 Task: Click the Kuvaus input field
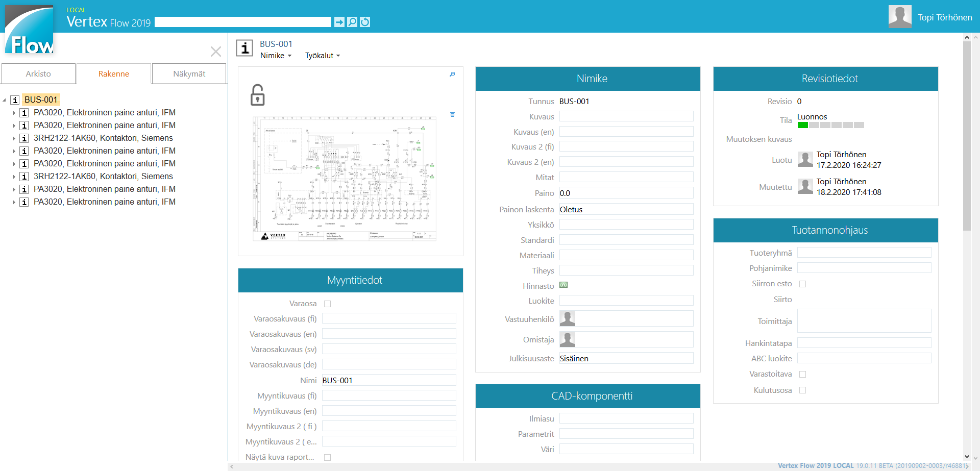coord(626,117)
